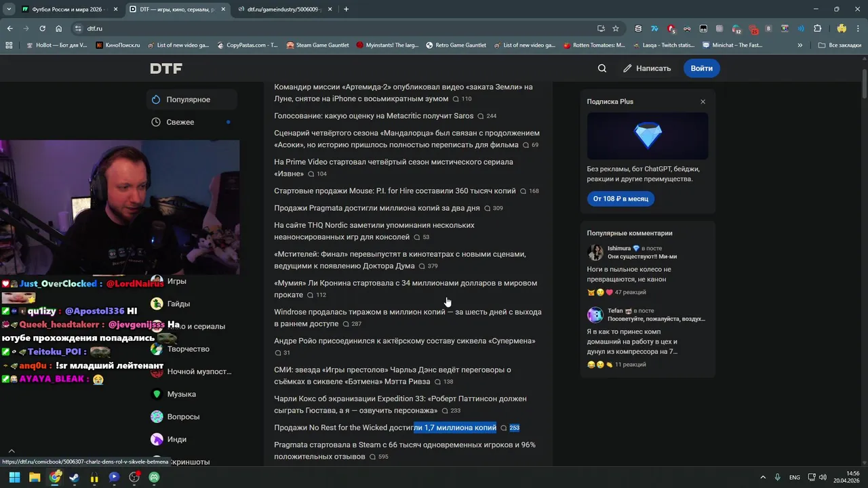Click the DTF logo
Viewport: 868px width, 488px height.
[x=166, y=68]
